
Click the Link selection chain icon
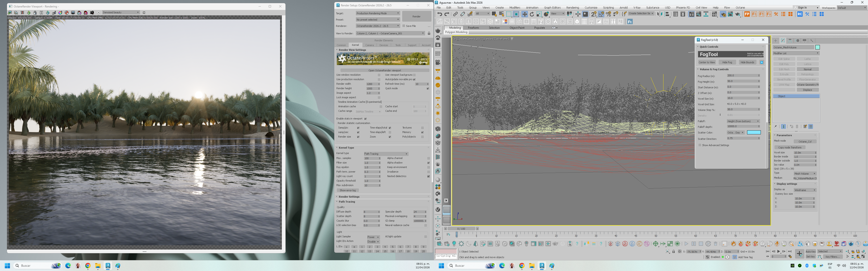(455, 14)
